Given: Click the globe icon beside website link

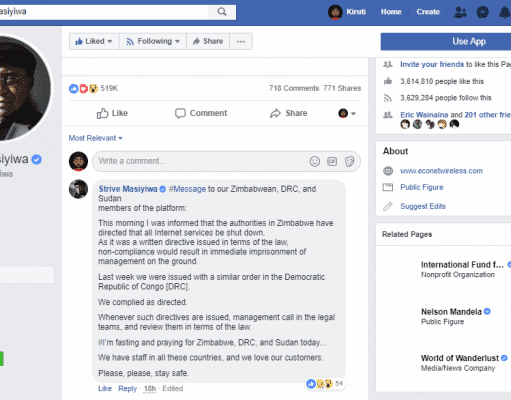Looking at the screenshot, I should click(388, 171).
